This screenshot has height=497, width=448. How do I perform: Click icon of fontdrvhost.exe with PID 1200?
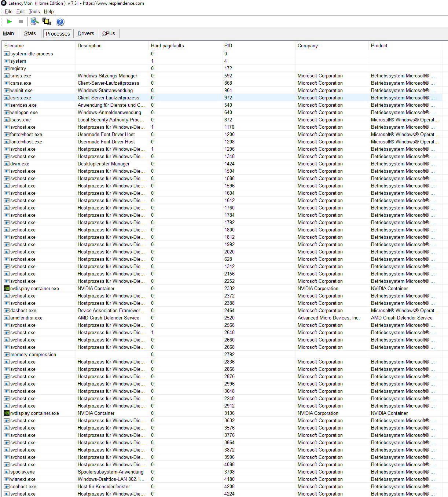pos(7,134)
